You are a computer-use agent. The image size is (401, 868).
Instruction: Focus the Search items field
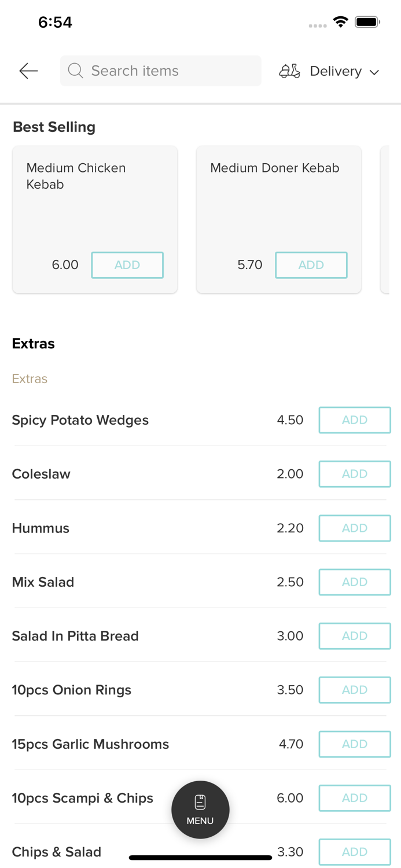(x=168, y=71)
